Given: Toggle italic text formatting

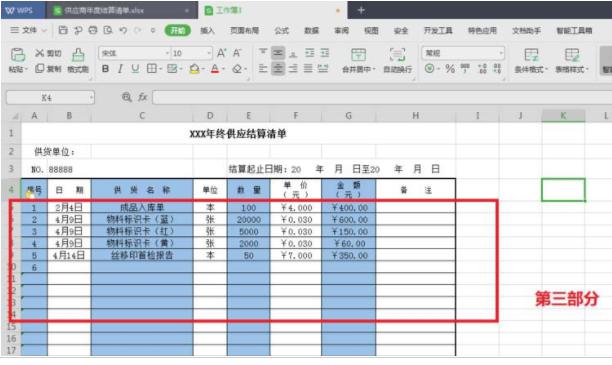Looking at the screenshot, I should [120, 69].
